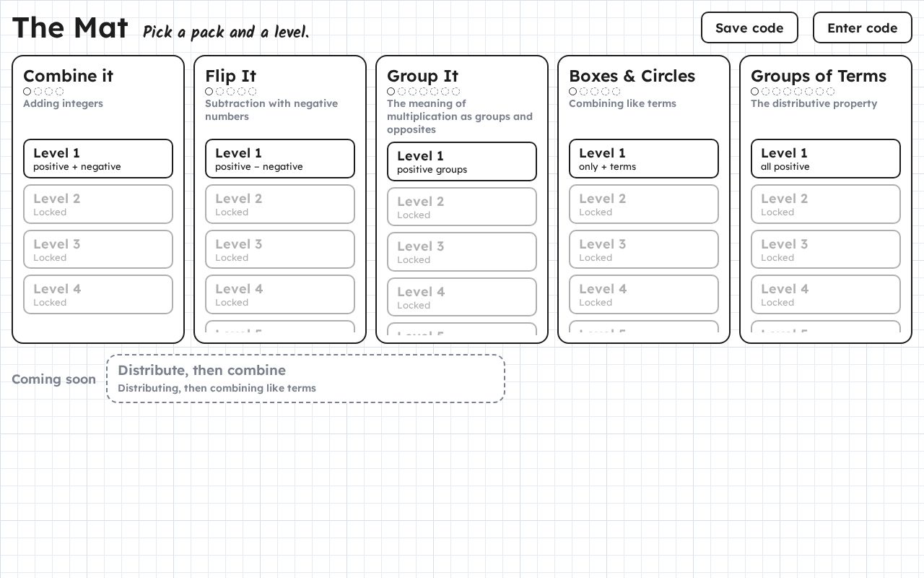924x578 pixels.
Task: Click locked Level 2 in Boxes & Circles
Action: click(x=644, y=204)
